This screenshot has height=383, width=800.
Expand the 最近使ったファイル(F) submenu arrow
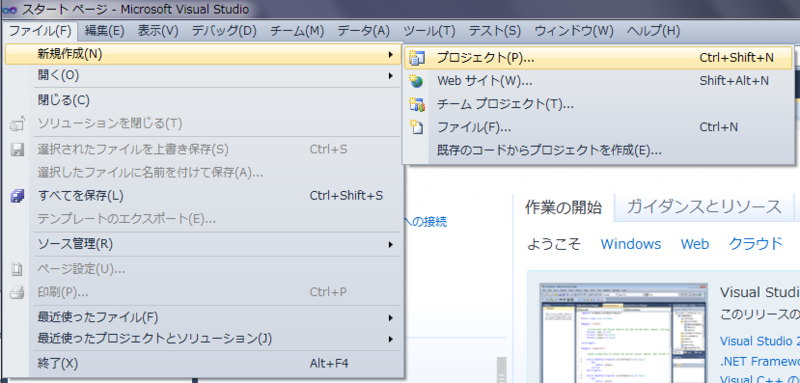[390, 318]
